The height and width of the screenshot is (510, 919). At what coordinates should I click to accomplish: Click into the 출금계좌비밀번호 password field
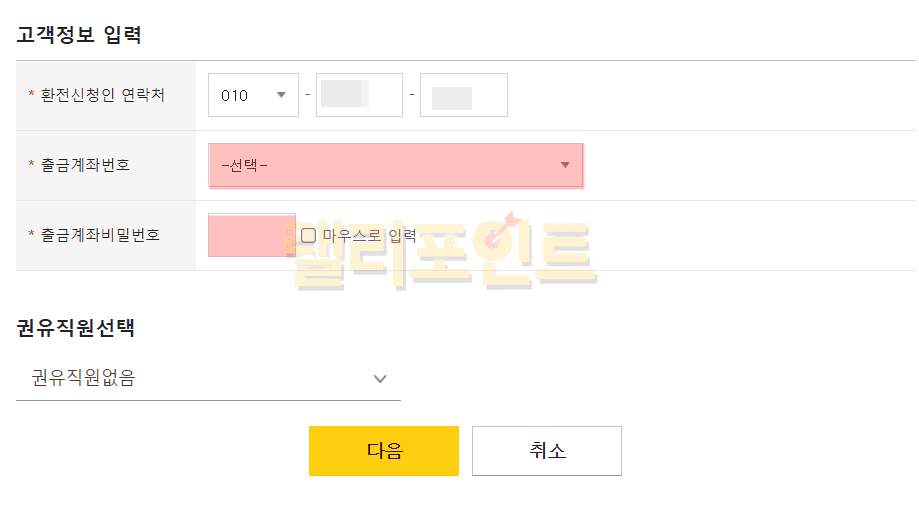(251, 235)
